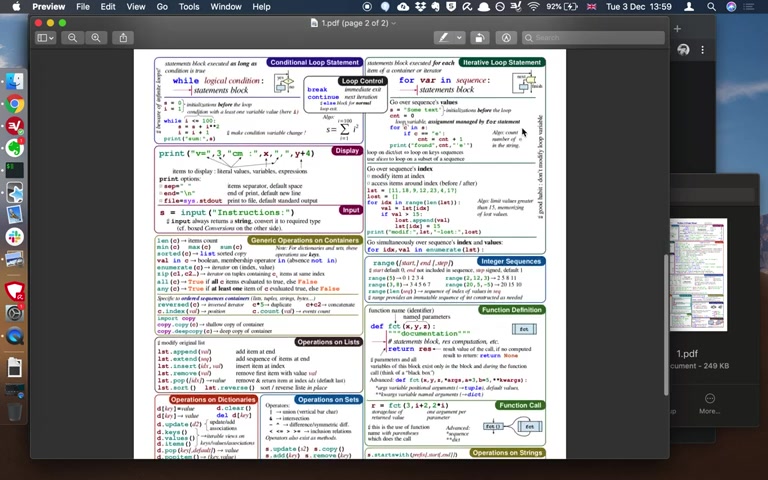Click the three-dot menu in background window
Image resolution: width=768 pixels, height=480 pixels.
pyautogui.click(x=702, y=50)
